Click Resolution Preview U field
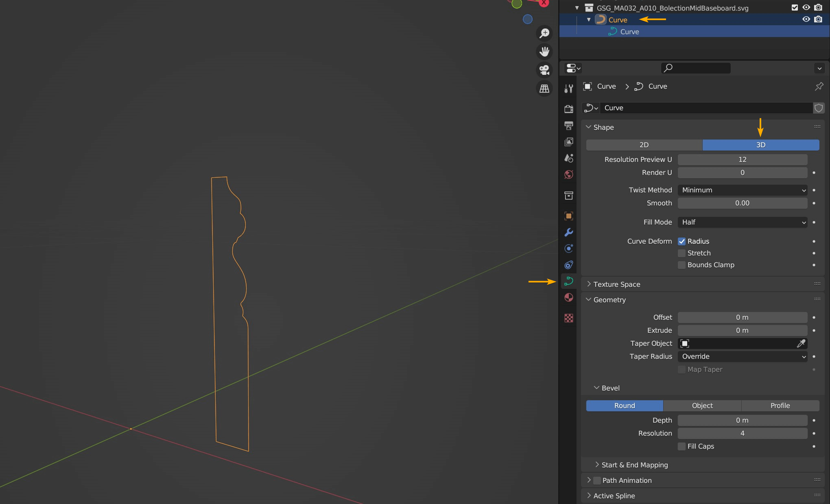This screenshot has width=830, height=504. (743, 159)
